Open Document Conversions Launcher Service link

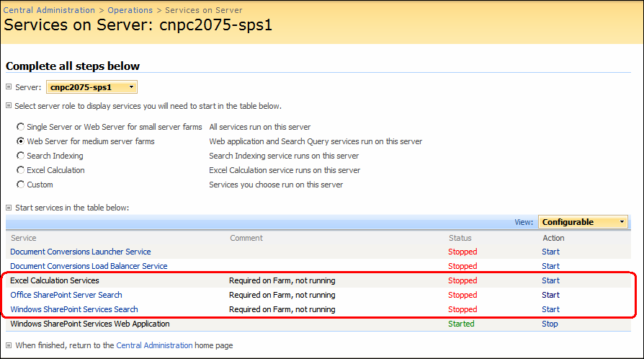pos(81,252)
